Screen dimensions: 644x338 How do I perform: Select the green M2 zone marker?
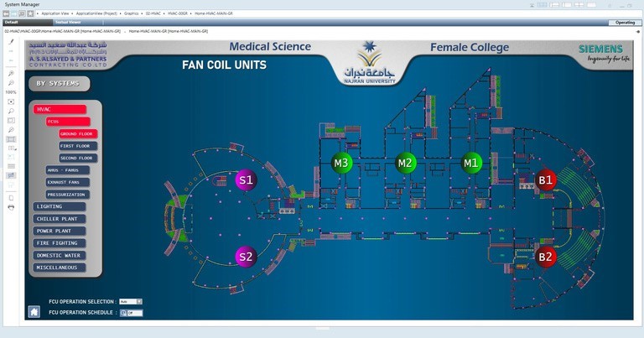point(406,163)
